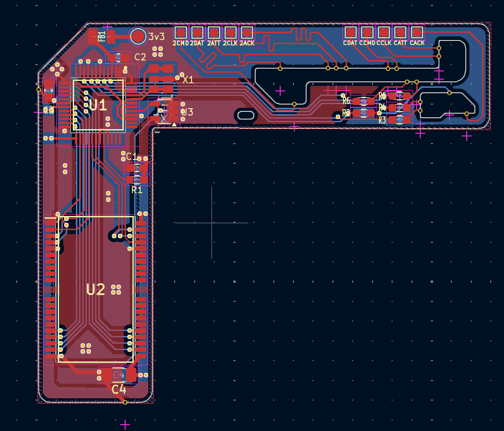The image size is (504, 431).
Task: Select capacitor C2 footprint
Action: point(118,58)
